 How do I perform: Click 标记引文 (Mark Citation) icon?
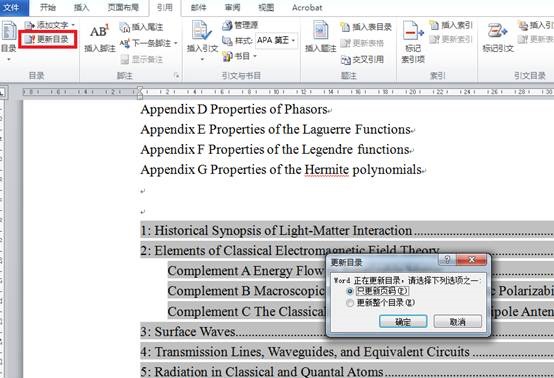[x=497, y=31]
